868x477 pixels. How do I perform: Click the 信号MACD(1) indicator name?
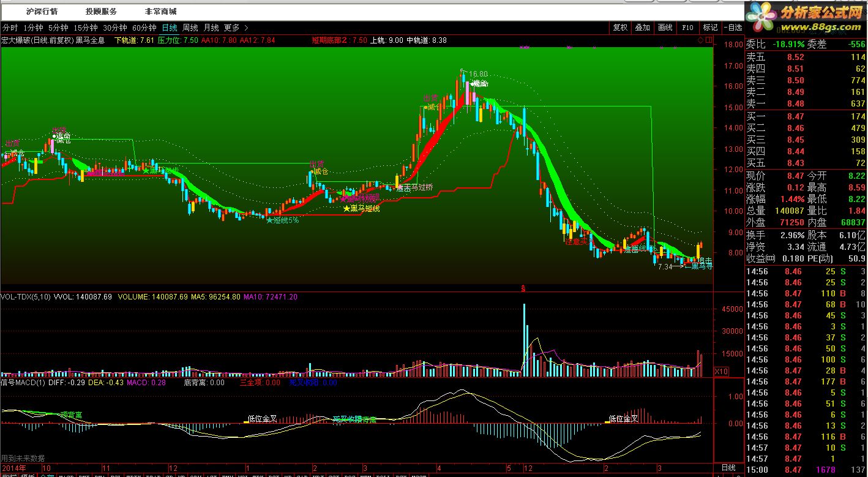(23, 382)
